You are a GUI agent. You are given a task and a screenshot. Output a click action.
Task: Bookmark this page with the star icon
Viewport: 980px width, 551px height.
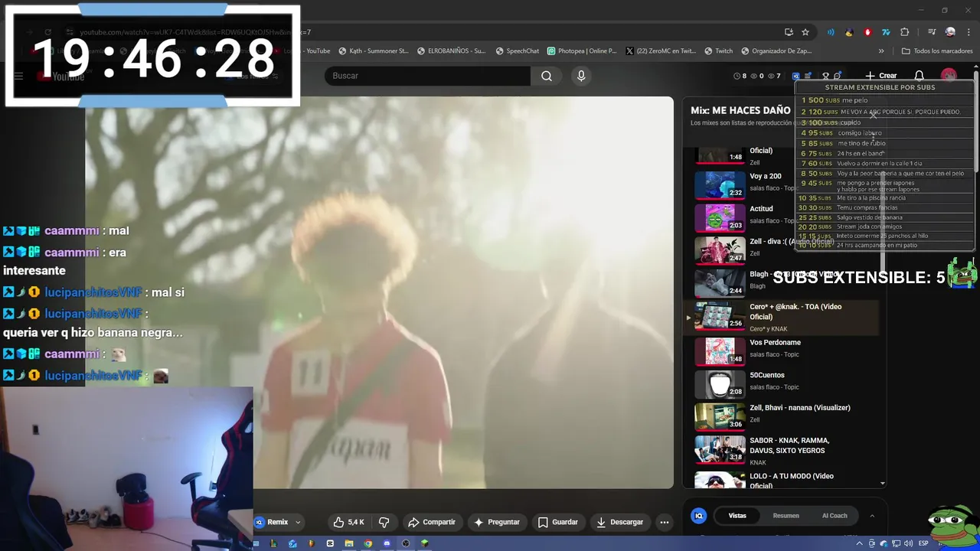click(x=805, y=32)
